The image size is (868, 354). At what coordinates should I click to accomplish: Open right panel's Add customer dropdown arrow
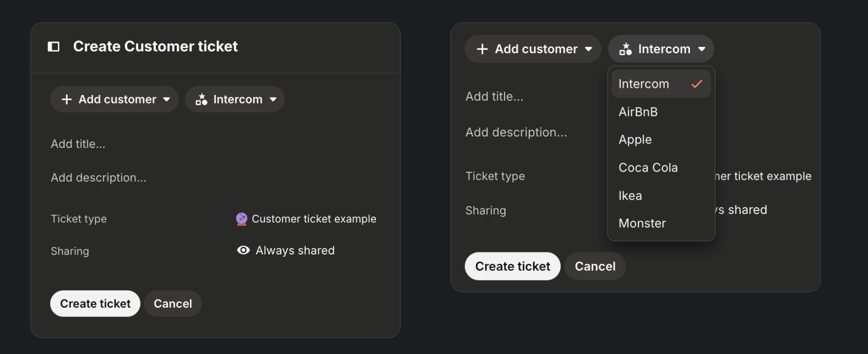pos(588,49)
